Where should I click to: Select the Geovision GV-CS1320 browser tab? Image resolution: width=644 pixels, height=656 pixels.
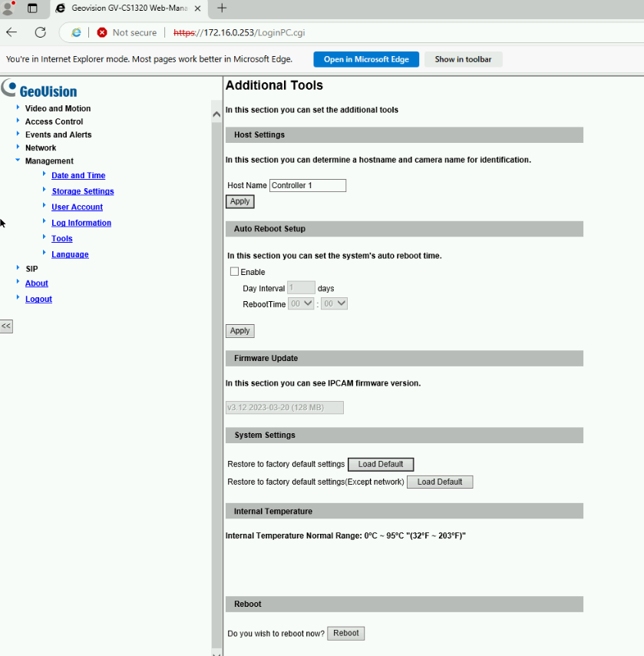123,8
